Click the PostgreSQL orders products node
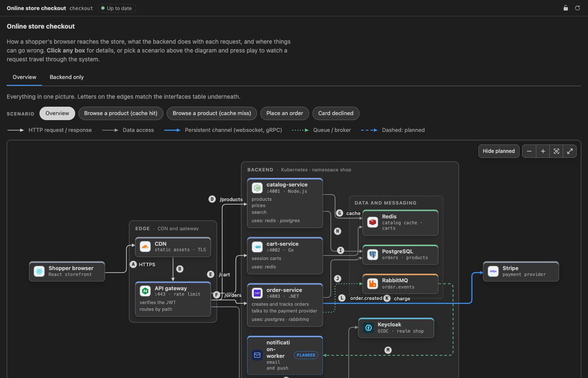Image resolution: width=588 pixels, height=378 pixels. pos(400,255)
